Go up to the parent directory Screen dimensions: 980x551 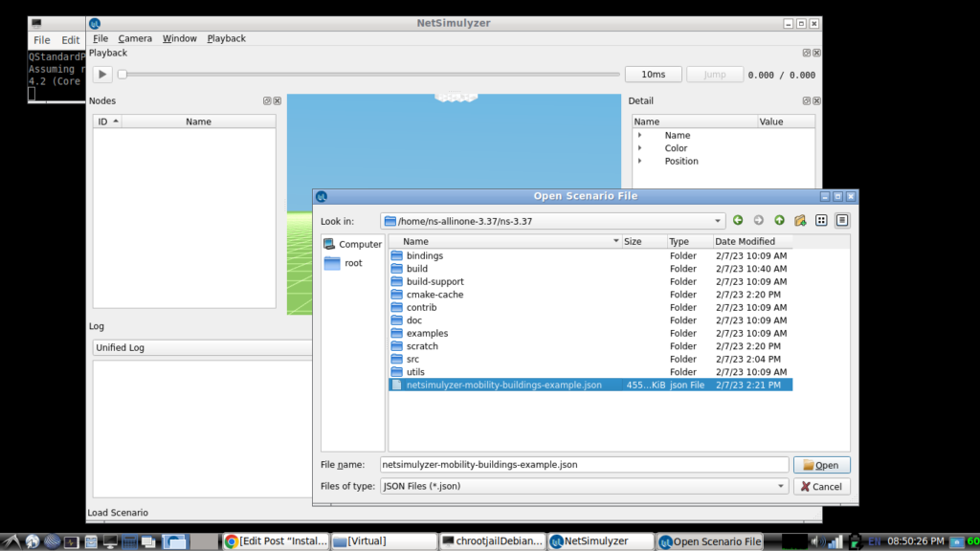click(x=779, y=219)
